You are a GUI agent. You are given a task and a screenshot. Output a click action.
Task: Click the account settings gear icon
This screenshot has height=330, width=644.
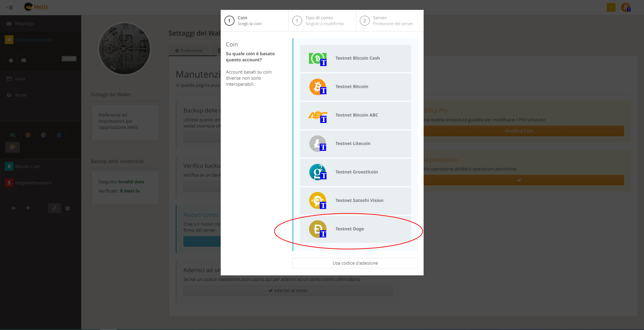click(x=11, y=60)
